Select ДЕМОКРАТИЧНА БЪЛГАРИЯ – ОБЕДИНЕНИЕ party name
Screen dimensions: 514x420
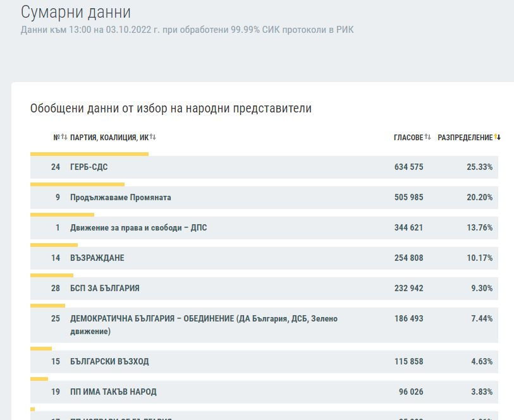(x=204, y=325)
